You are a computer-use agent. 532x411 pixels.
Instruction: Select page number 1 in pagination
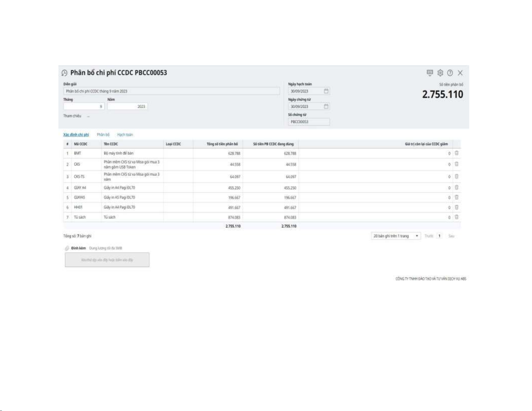click(439, 236)
